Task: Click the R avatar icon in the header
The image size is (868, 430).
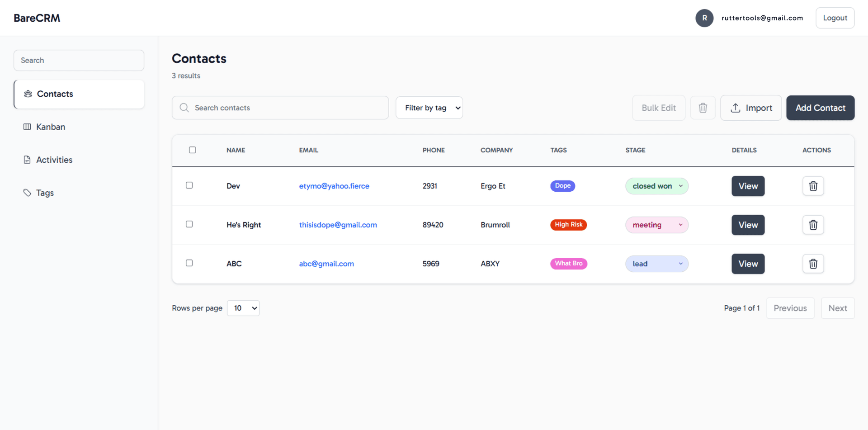Action: click(x=704, y=18)
